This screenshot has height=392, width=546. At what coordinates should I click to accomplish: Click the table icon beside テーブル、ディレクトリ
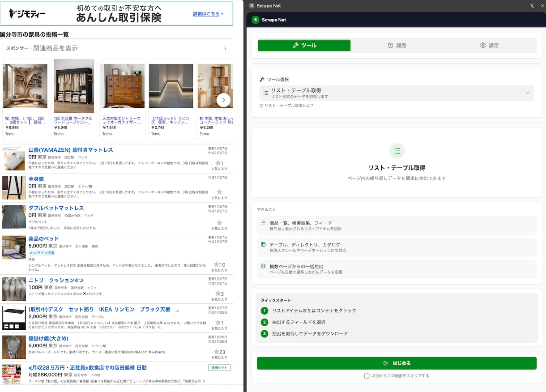[x=263, y=244]
